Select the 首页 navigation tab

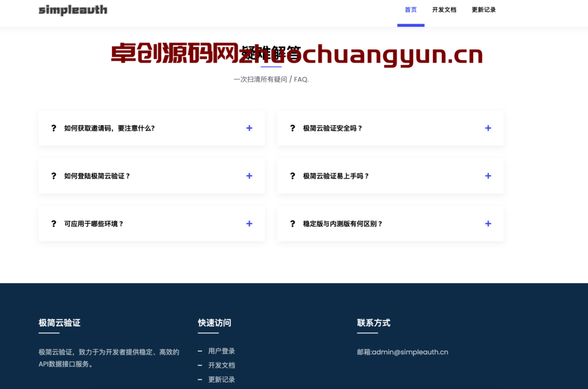pos(411,10)
